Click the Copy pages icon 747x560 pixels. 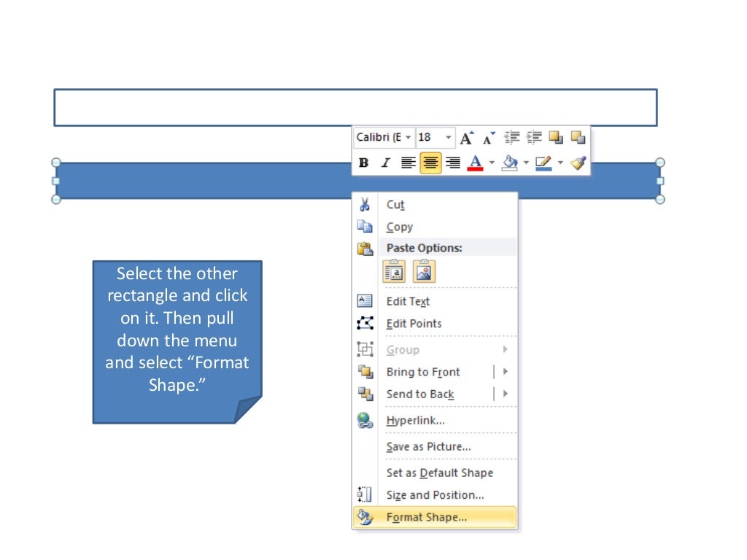click(365, 227)
